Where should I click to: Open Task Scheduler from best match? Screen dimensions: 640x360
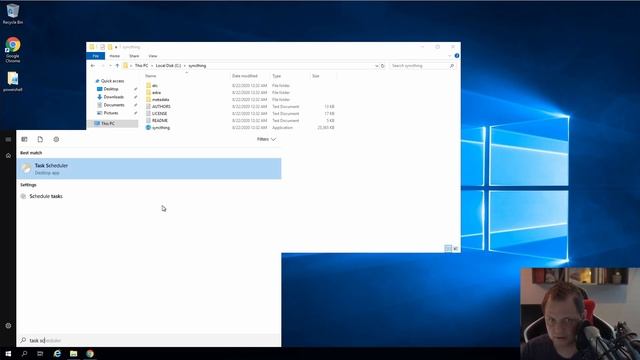[x=149, y=169]
